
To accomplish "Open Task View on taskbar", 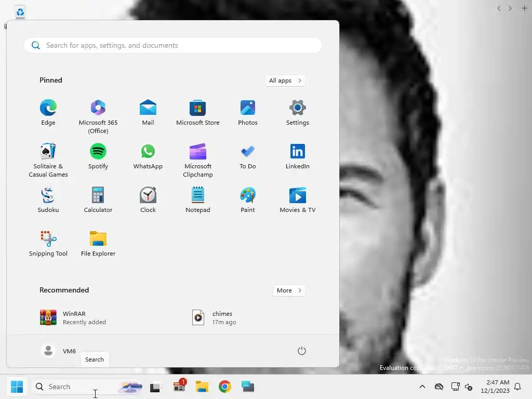I will (x=155, y=387).
